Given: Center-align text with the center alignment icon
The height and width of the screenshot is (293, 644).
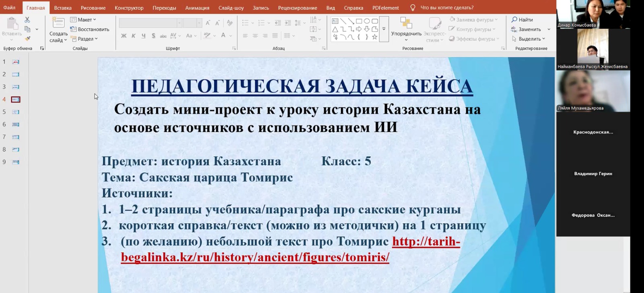Looking at the screenshot, I should click(255, 36).
